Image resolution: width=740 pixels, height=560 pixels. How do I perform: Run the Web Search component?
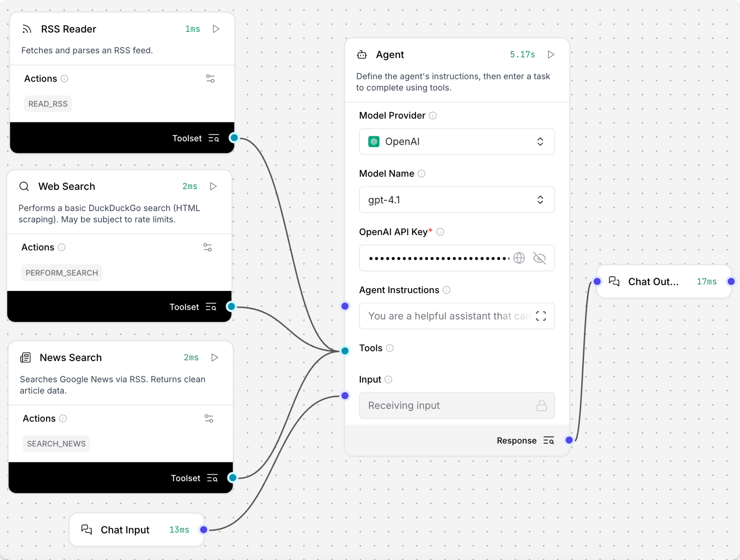[x=213, y=186]
